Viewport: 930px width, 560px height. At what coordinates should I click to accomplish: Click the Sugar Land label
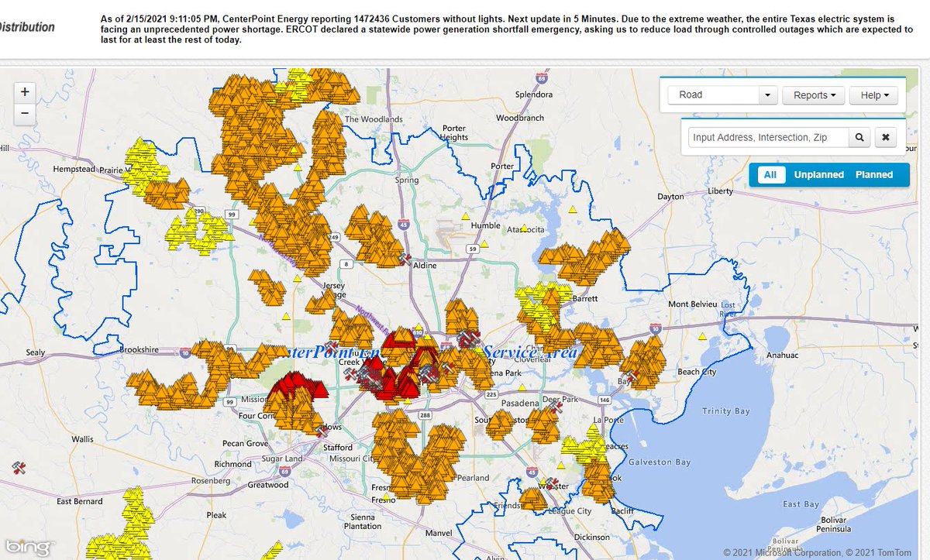283,459
